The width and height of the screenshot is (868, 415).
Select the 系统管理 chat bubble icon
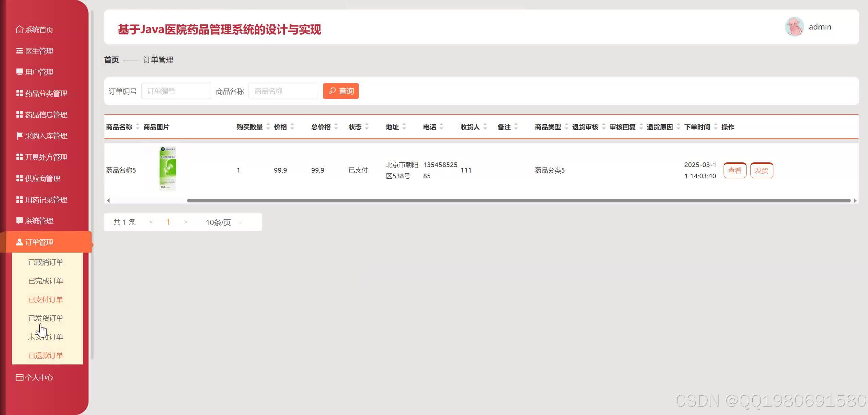click(x=19, y=221)
